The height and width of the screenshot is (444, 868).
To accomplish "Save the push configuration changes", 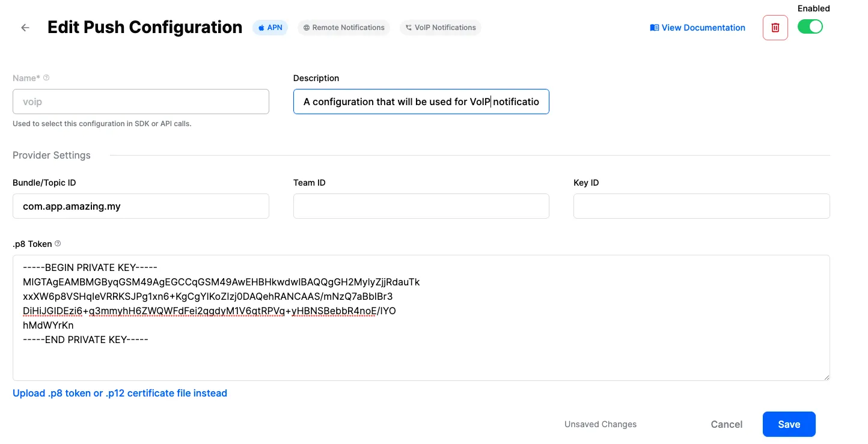I will click(789, 424).
